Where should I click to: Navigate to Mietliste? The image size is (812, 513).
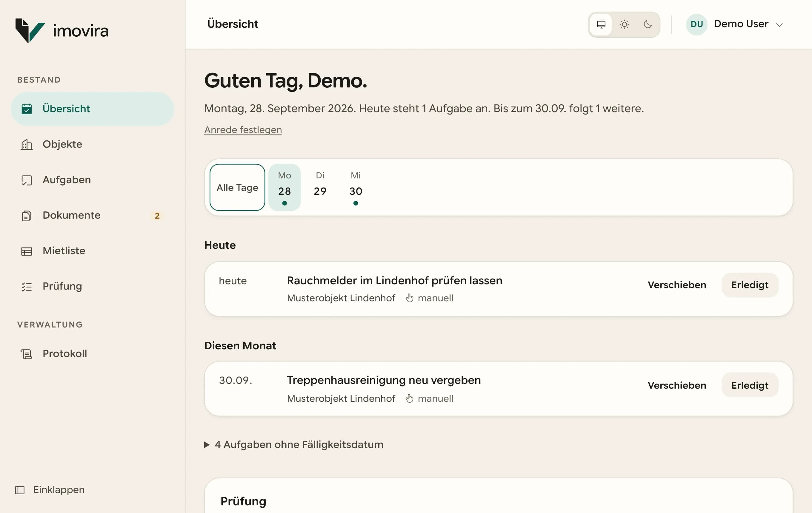93,251
